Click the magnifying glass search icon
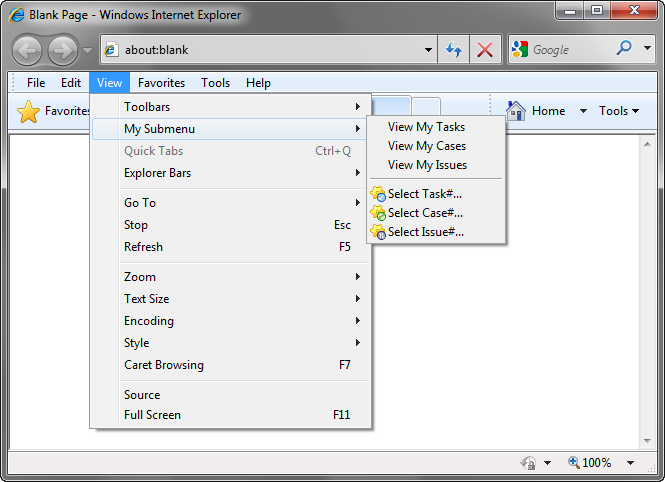This screenshot has height=482, width=665. 624,48
